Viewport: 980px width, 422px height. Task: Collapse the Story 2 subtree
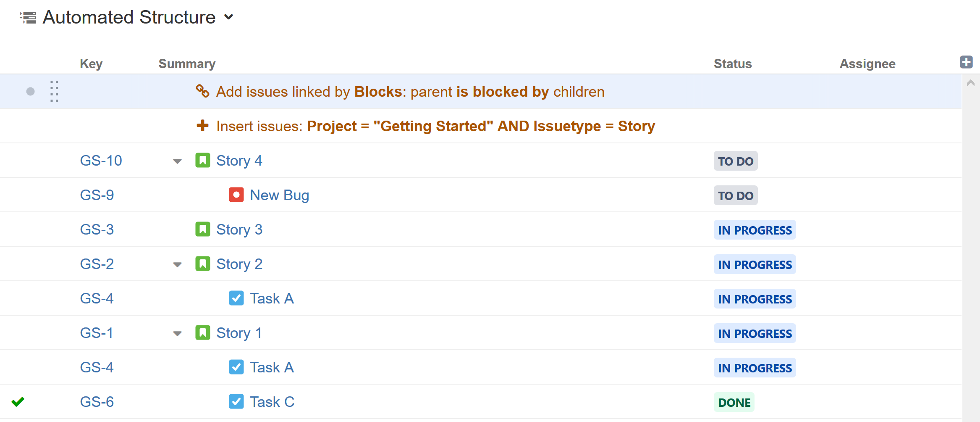click(x=177, y=264)
